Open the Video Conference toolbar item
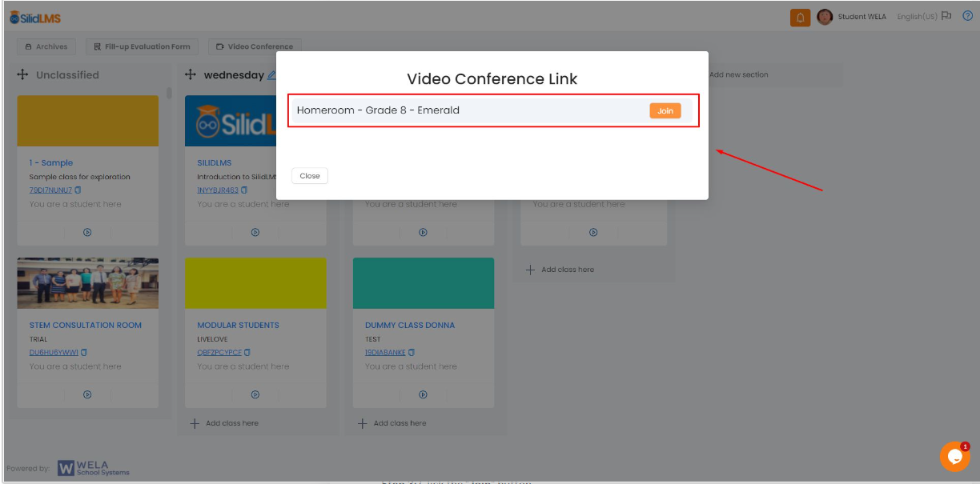Screen dimensions: 980x484 point(255,46)
